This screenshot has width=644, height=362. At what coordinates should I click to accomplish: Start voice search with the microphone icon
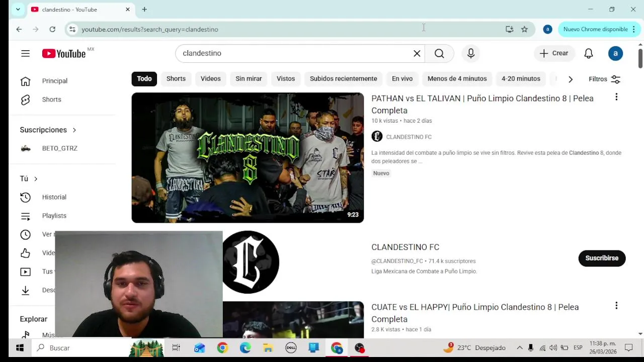click(471, 53)
